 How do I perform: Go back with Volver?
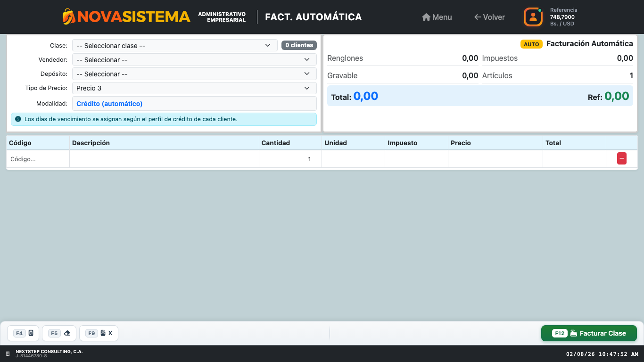489,17
